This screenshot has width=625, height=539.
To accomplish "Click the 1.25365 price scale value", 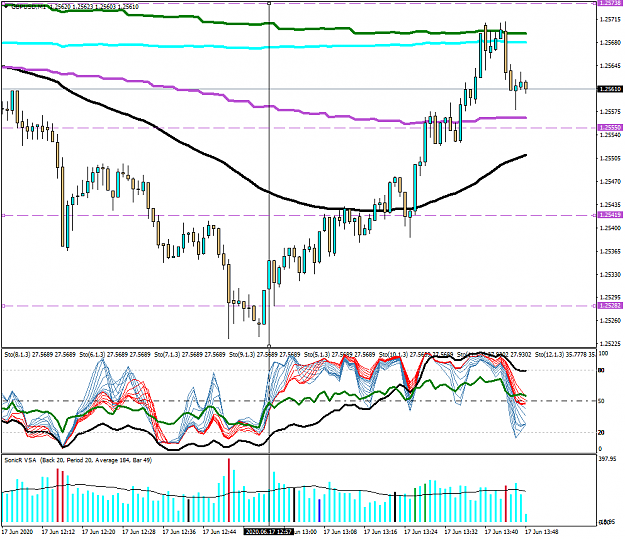I will click(610, 252).
